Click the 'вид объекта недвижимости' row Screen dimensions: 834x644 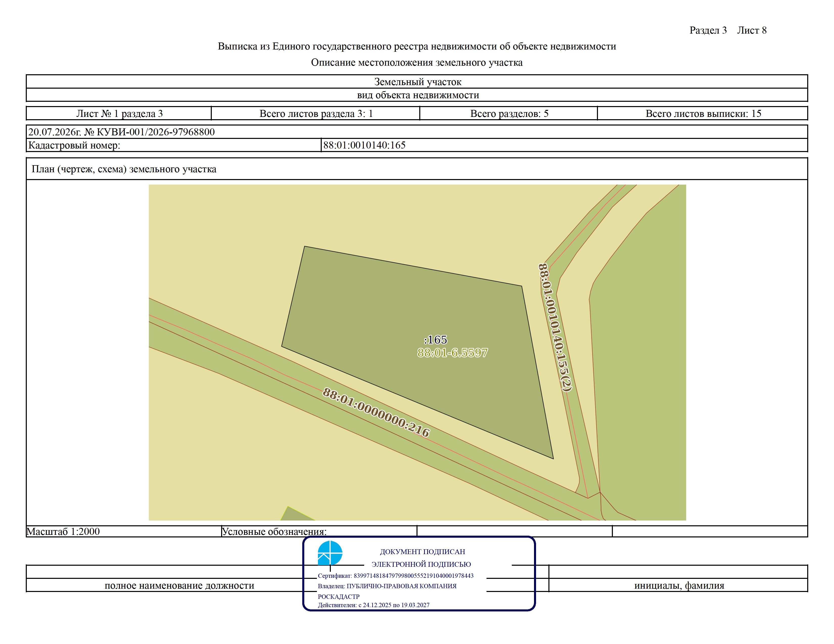tap(417, 95)
